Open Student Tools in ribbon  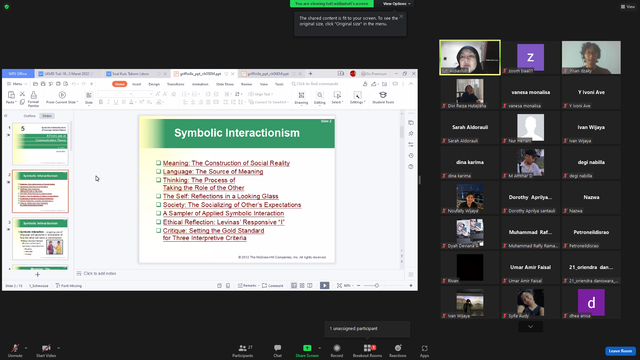tap(383, 98)
